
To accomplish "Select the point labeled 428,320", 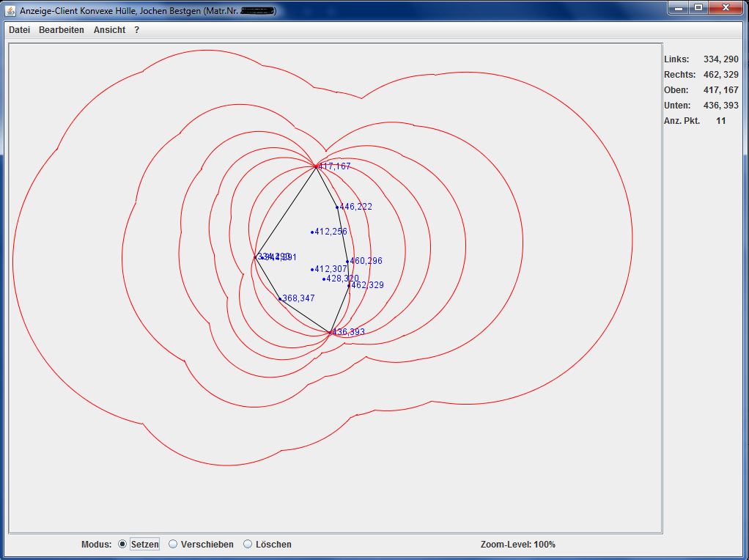I will 324,279.
